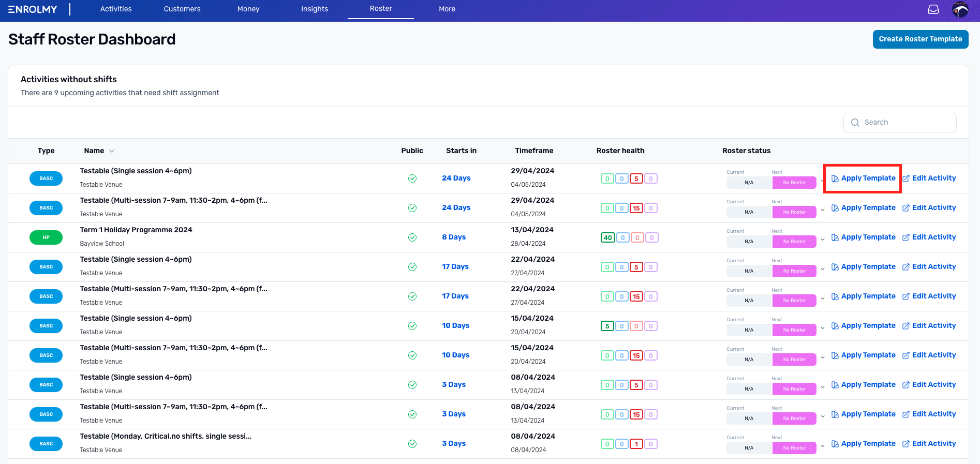Open the Activities menu

coord(116,9)
